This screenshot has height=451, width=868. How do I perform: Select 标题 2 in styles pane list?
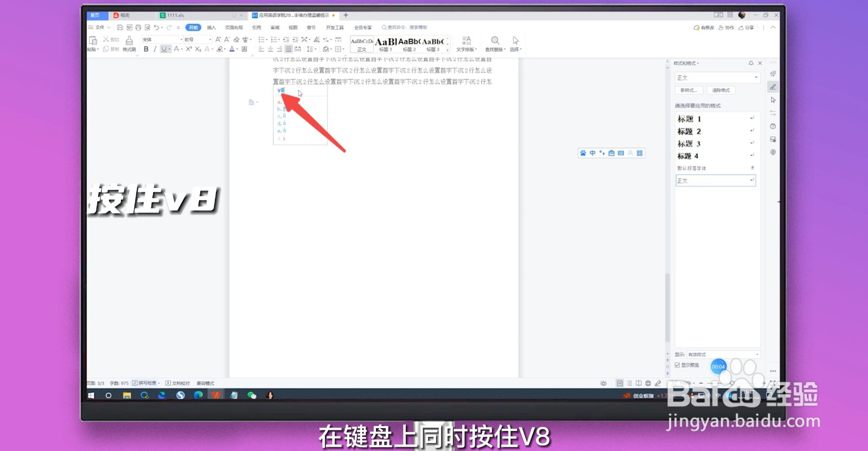coord(716,131)
